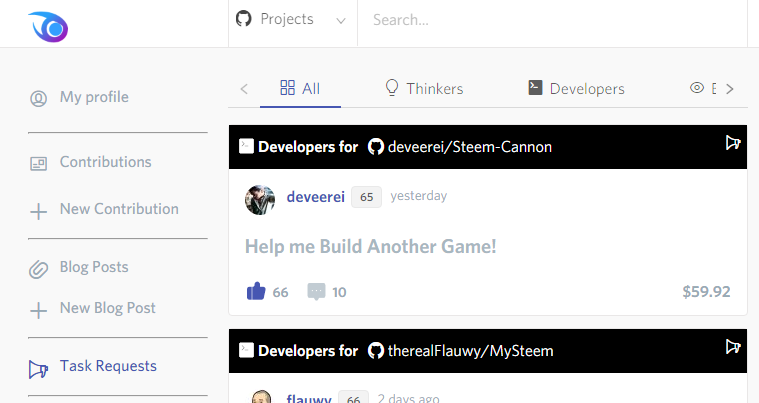Click 'Developers for' in the Steem-Cannon header
The height and width of the screenshot is (403, 759).
click(x=308, y=147)
